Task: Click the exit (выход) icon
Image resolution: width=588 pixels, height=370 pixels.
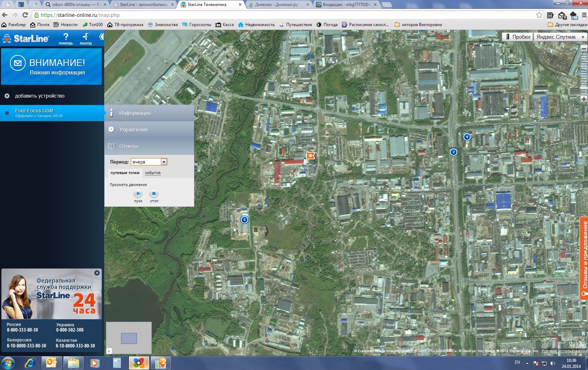Action: pos(86,37)
